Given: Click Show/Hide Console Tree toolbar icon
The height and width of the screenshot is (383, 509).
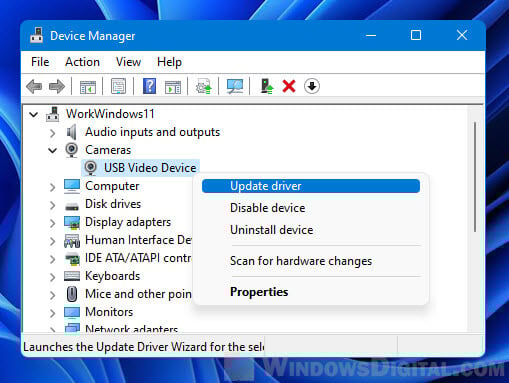Looking at the screenshot, I should pos(88,87).
